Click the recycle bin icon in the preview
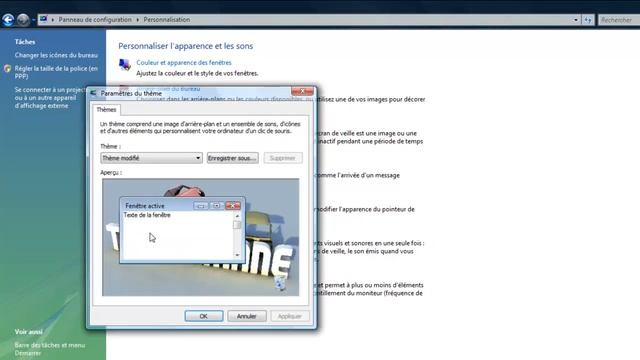640x360 pixels. (x=280, y=283)
